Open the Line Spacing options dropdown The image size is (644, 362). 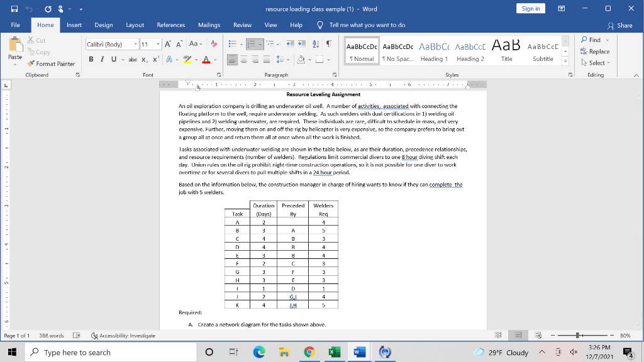287,60
